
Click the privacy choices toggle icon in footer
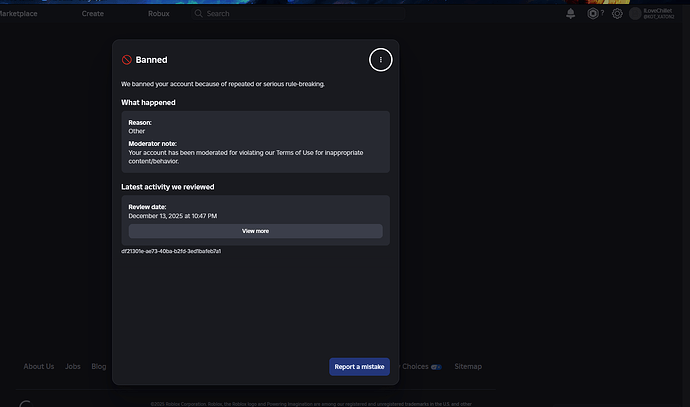tap(436, 367)
